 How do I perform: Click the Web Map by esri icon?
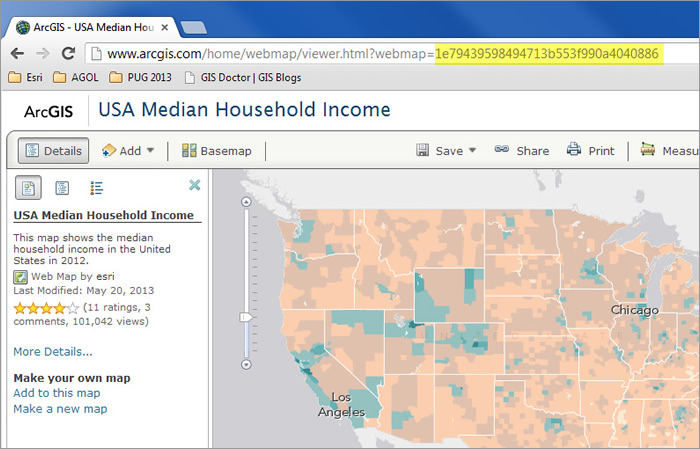[x=20, y=277]
